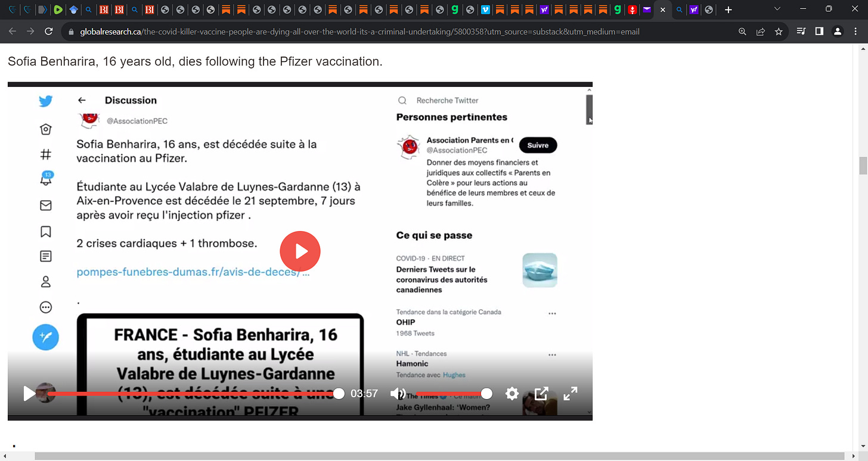868x461 pixels.
Task: Click the Derniers Tweets coronavirus headline
Action: [441, 279]
